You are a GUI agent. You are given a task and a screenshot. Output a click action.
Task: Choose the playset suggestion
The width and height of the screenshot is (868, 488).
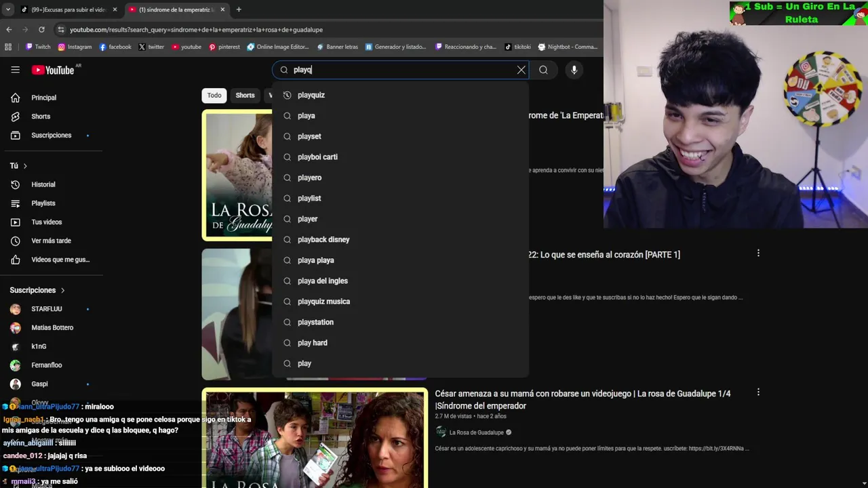pos(400,136)
